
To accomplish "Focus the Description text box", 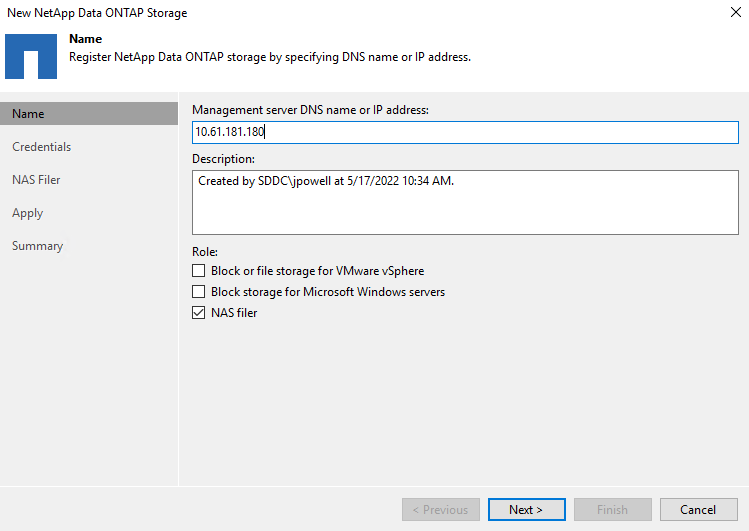I will point(464,202).
